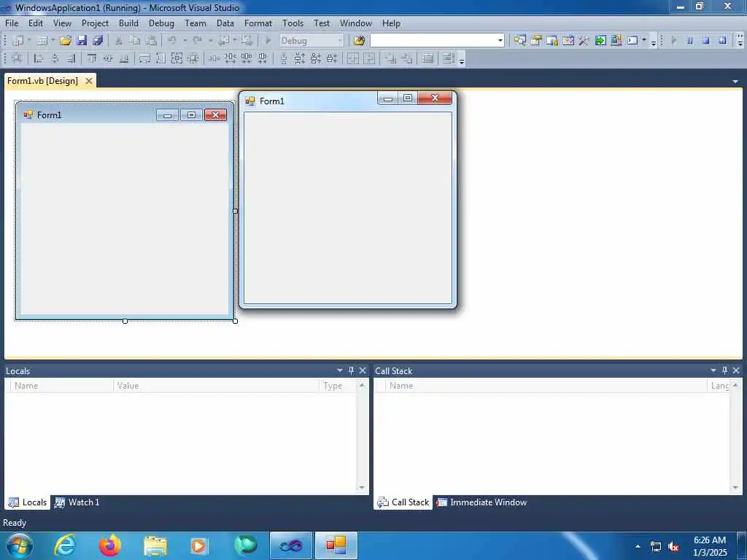Switch to the Watch 1 tab
The image size is (747, 560).
[x=77, y=502]
